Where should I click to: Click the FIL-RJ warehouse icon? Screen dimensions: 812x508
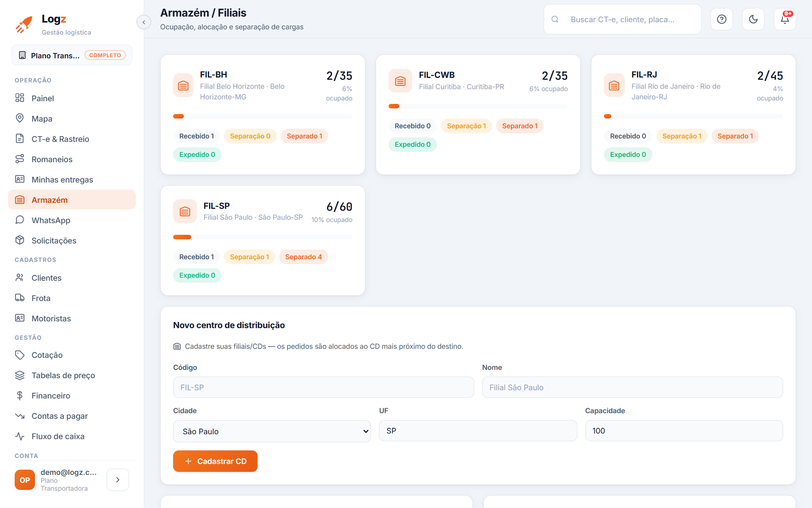pos(614,85)
